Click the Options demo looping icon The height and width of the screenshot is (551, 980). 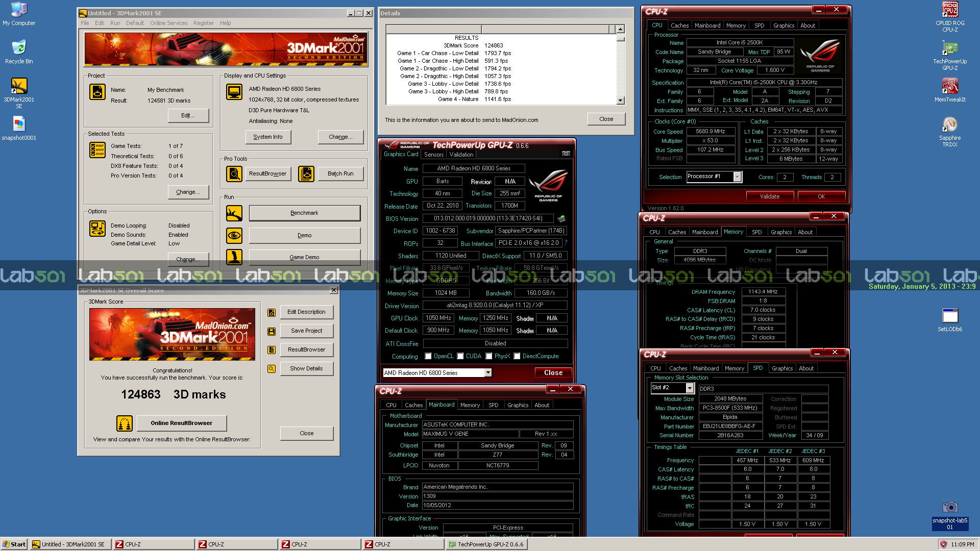pos(97,229)
